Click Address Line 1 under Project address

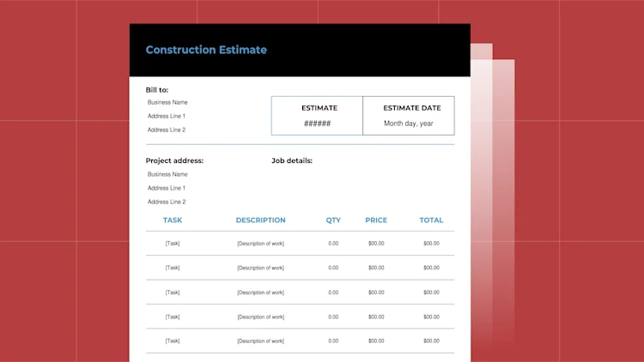pyautogui.click(x=167, y=188)
